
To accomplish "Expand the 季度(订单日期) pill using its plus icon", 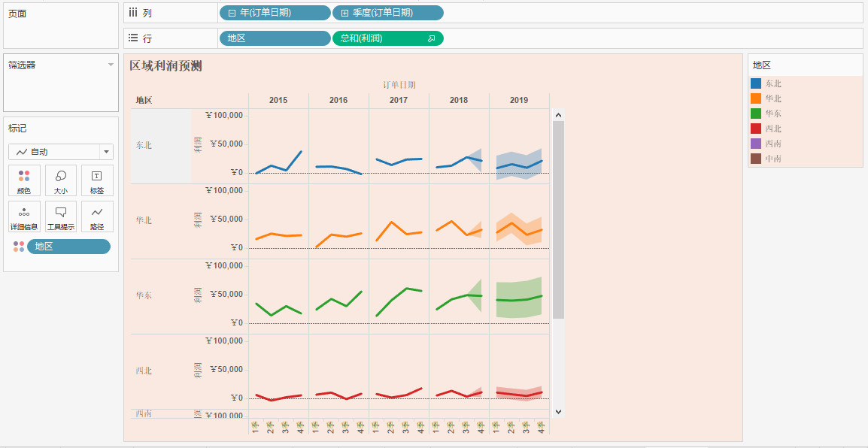I will tap(344, 13).
